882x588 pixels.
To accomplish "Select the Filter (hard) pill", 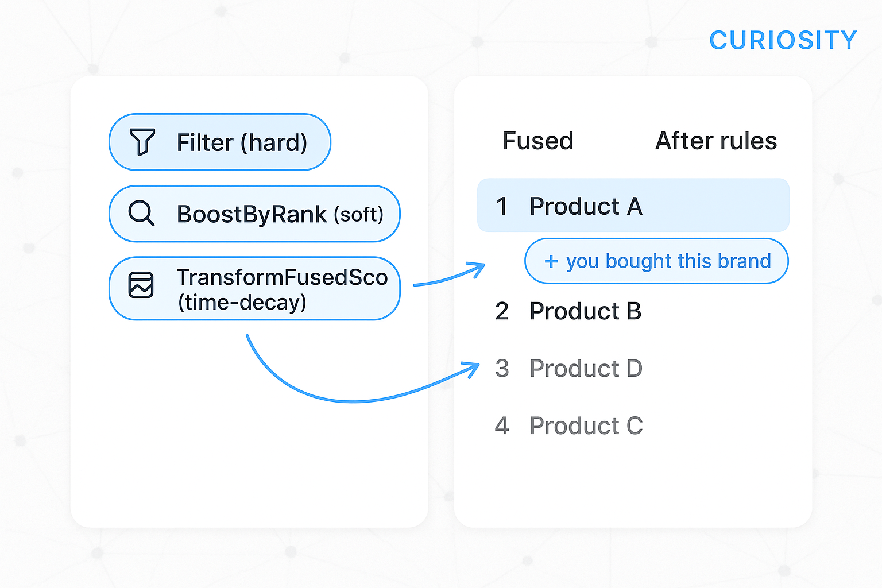I will [220, 142].
